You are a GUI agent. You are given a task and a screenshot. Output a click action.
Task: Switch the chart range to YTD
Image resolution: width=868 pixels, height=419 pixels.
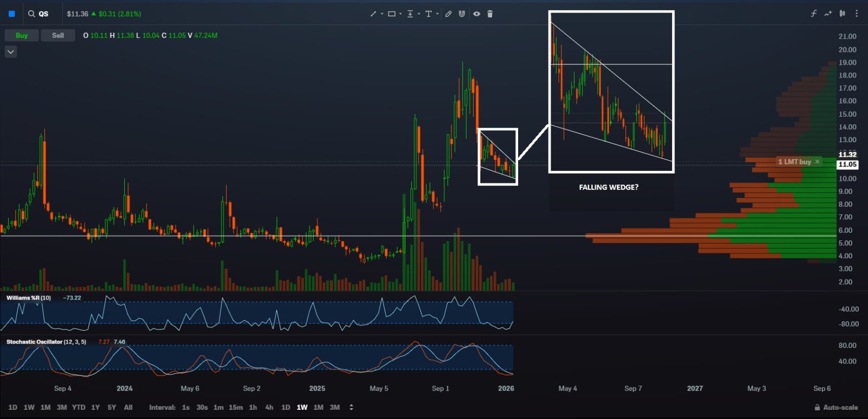click(x=79, y=407)
